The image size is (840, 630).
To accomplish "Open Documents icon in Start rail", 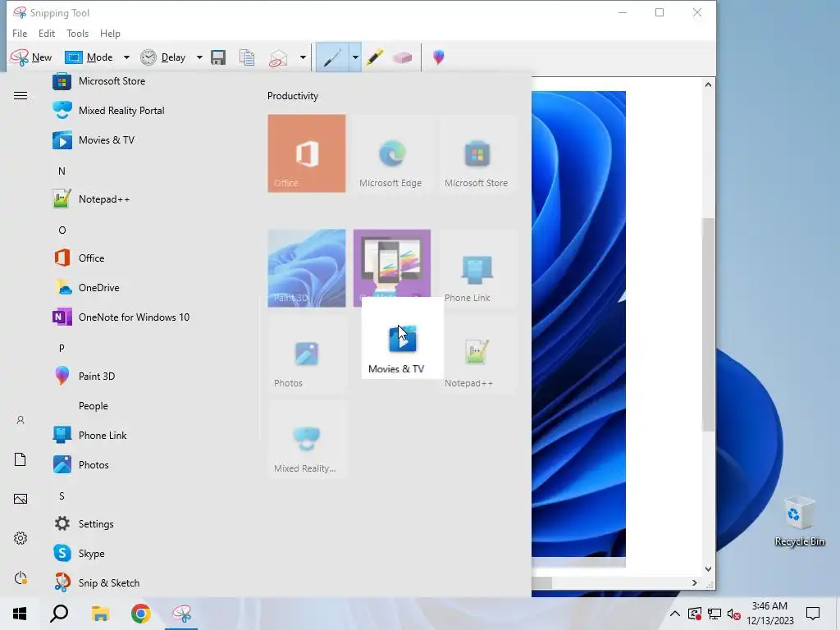I will pyautogui.click(x=21, y=459).
